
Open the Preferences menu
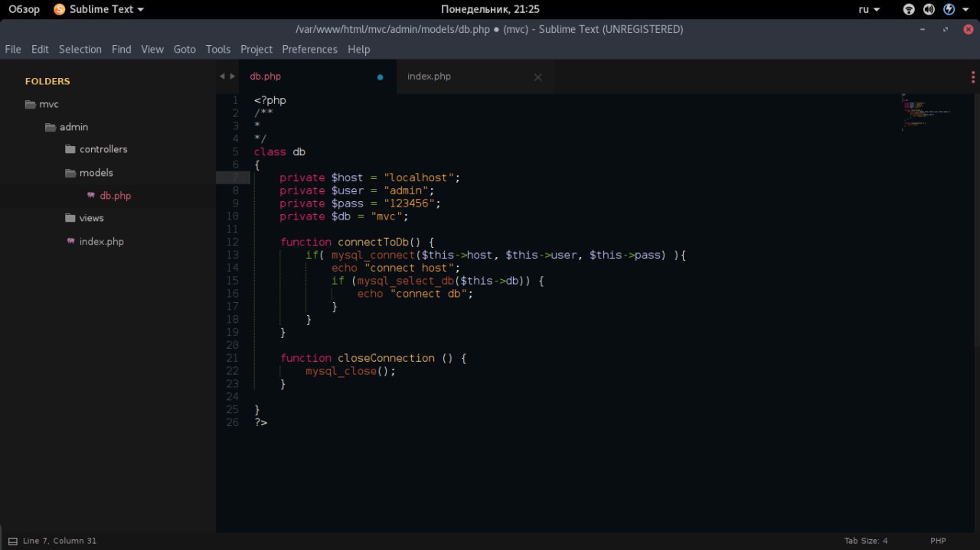click(x=309, y=49)
